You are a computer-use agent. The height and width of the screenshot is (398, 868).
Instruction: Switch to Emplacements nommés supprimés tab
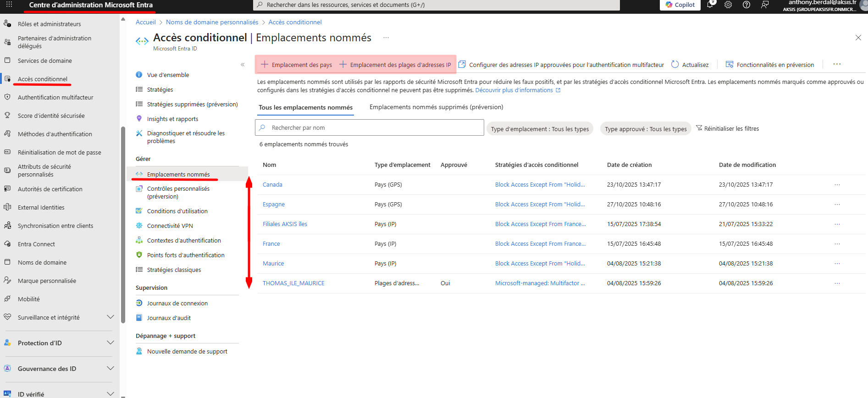pos(437,107)
